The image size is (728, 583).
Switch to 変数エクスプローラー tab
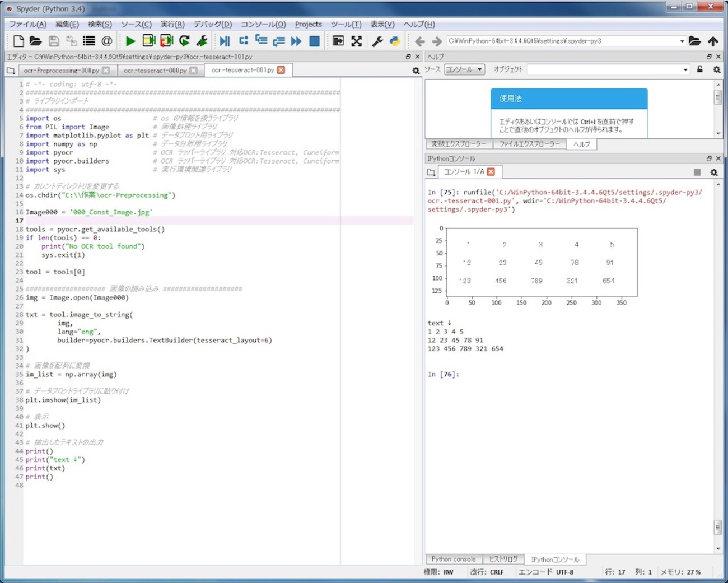click(x=459, y=144)
